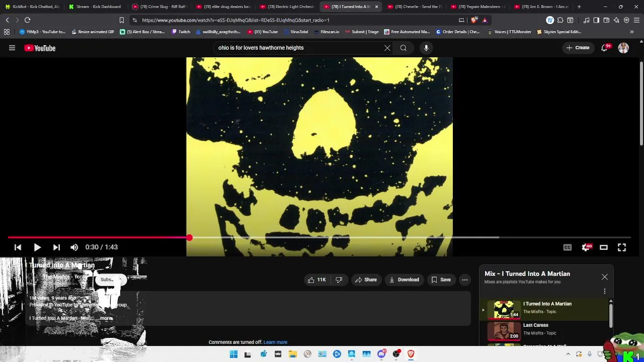Open Brave Wallet icon

coord(606,20)
